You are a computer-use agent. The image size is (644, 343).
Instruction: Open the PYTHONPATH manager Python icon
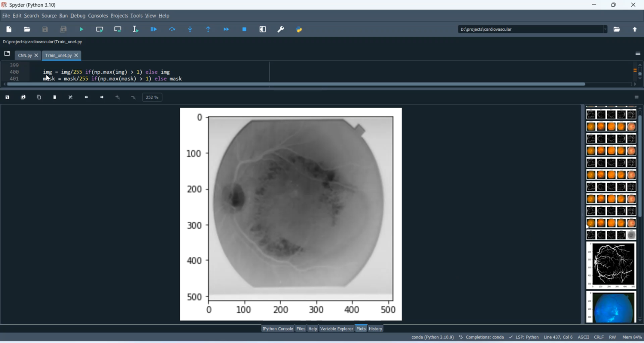point(299,30)
